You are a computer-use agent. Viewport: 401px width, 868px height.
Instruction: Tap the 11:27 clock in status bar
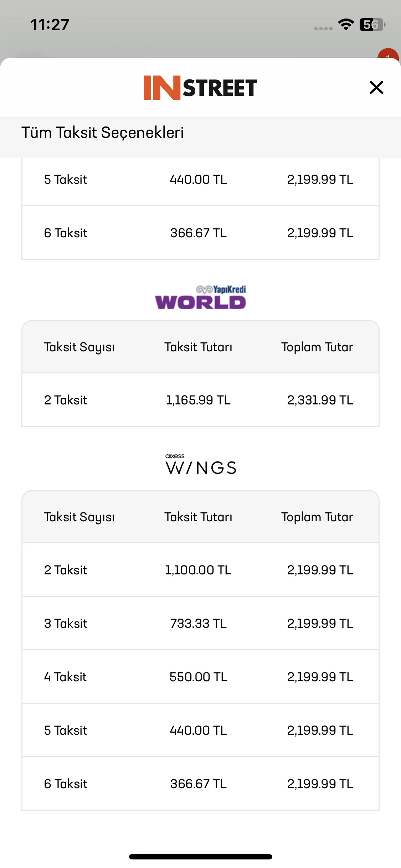click(50, 25)
